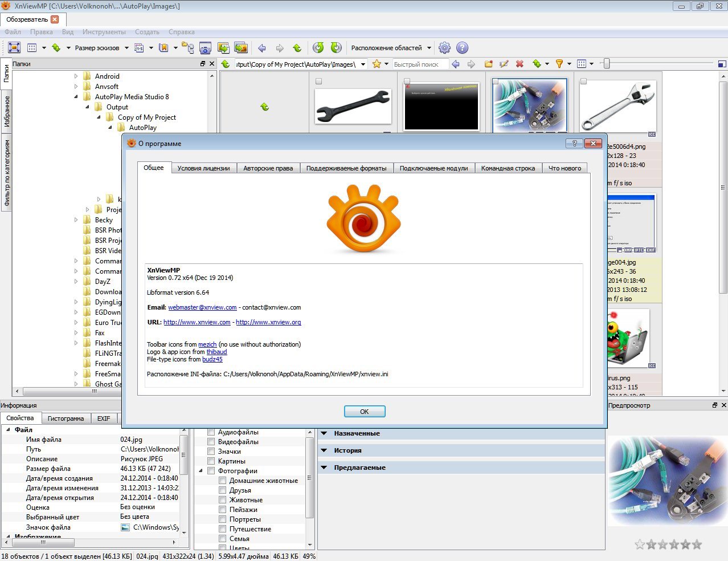The height and width of the screenshot is (561, 728).
Task: Tick the Портреты category checkbox
Action: (x=223, y=519)
